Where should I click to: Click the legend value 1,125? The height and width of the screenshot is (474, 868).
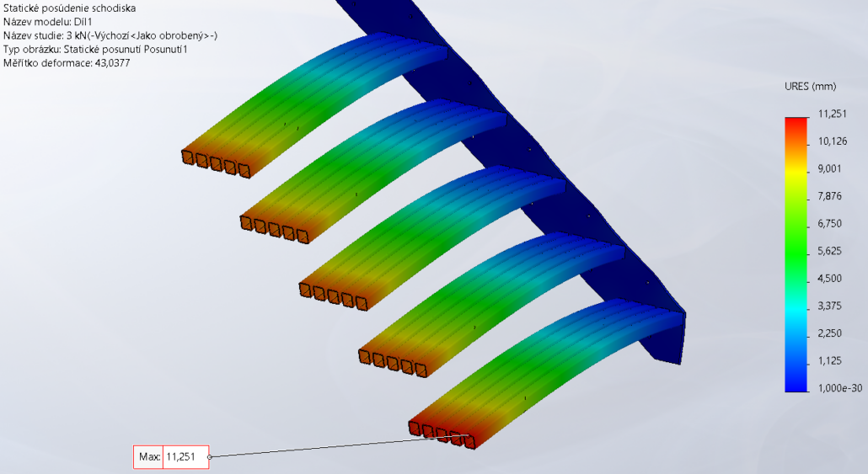[829, 360]
